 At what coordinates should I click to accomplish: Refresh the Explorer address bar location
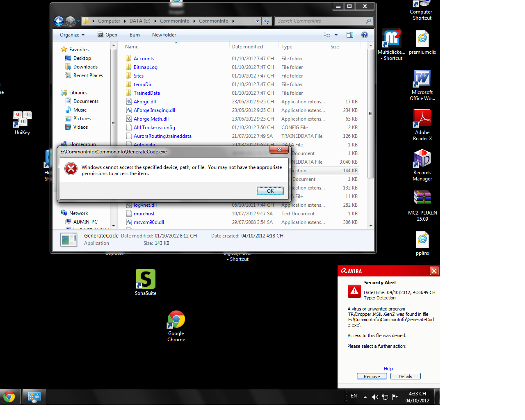(x=267, y=21)
